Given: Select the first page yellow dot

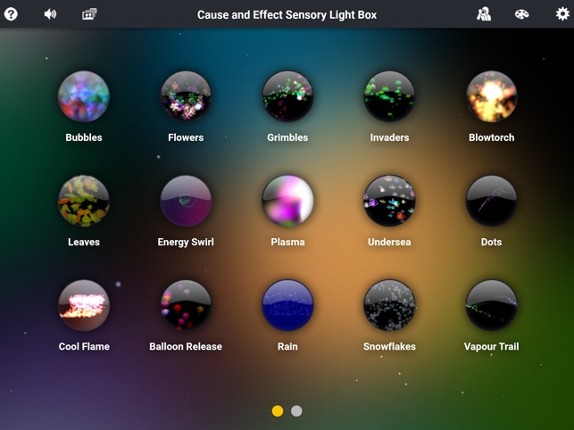Looking at the screenshot, I should tap(277, 411).
